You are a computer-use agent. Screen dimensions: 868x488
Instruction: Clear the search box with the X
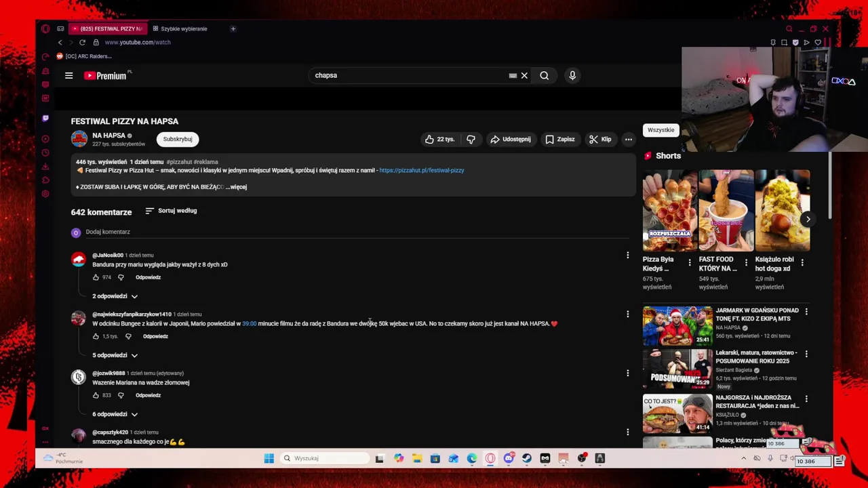click(524, 75)
